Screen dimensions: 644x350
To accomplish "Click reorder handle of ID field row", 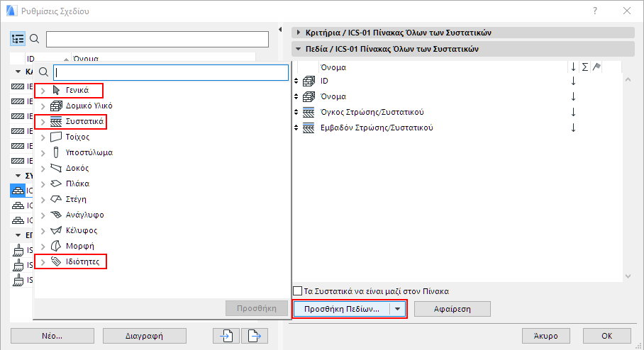I will [296, 81].
